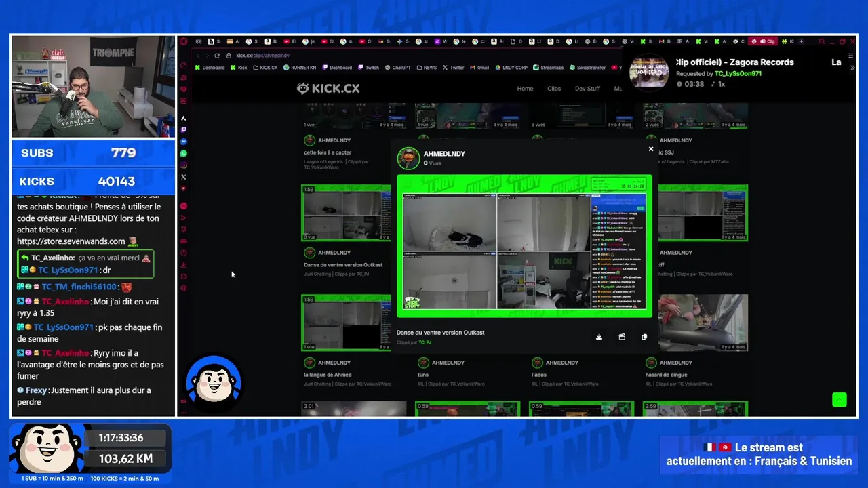Open Messenger in Opera sidebar

point(184,142)
